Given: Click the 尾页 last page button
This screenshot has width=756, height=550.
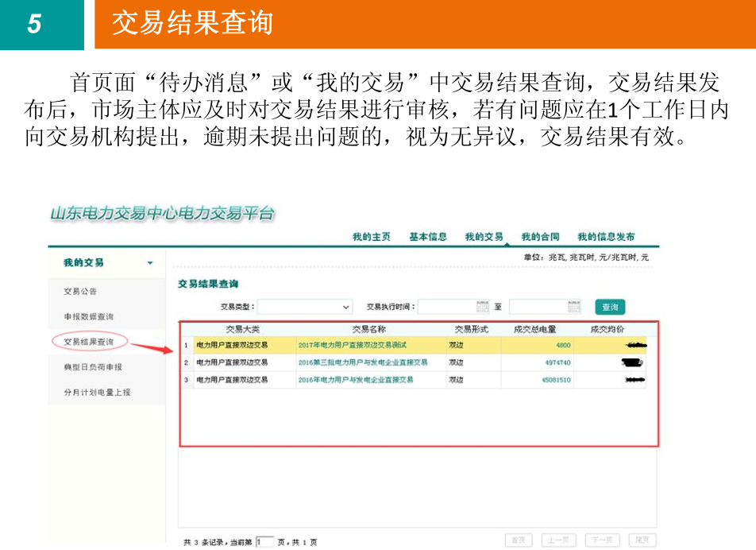Looking at the screenshot, I should click(x=642, y=540).
